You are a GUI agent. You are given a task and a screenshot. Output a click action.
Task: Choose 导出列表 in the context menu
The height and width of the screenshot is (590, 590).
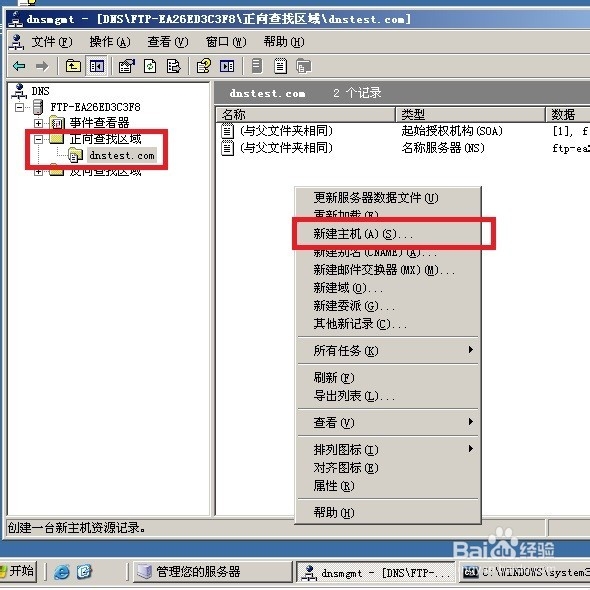388,395
